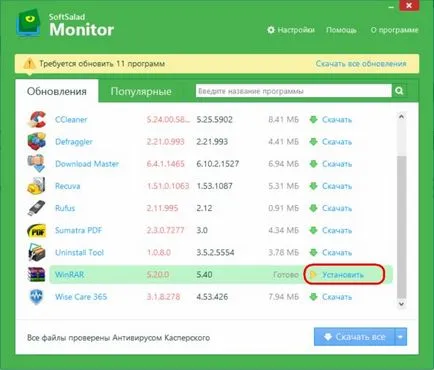Click the Sumatra PDF program icon

point(36,230)
